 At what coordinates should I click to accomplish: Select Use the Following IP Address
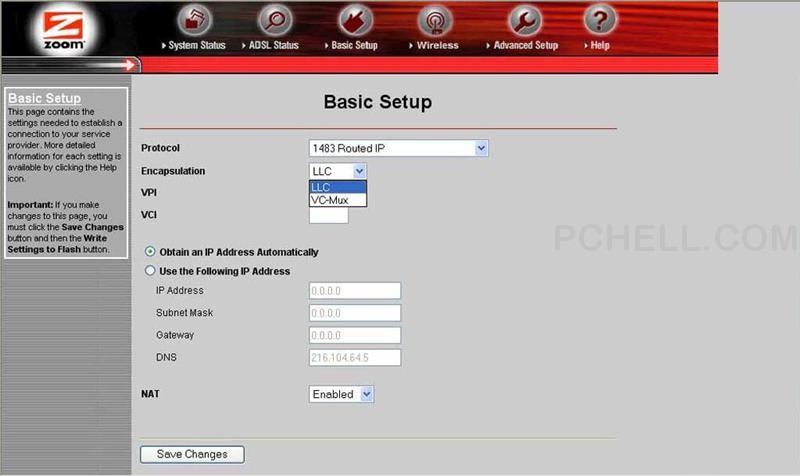click(151, 271)
